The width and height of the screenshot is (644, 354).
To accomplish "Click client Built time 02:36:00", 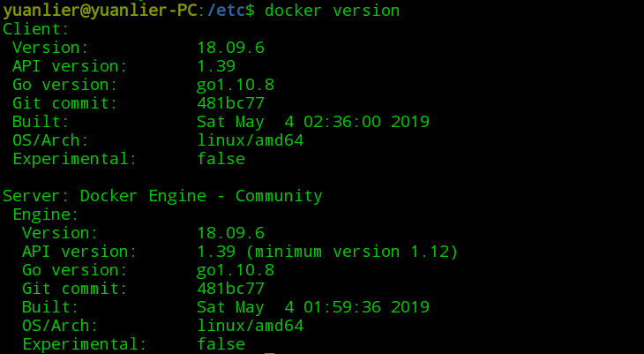I will pos(342,122).
